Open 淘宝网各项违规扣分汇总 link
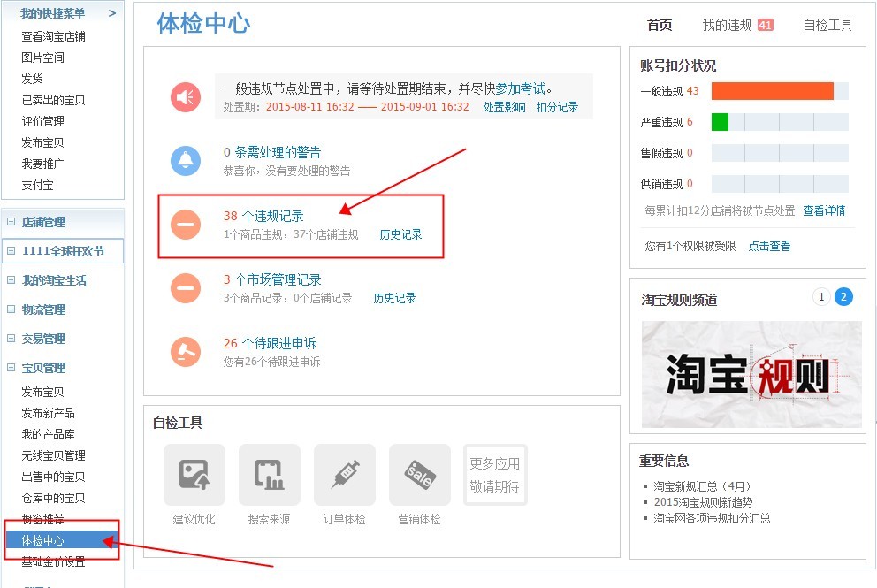Screen dimensions: 877x588 tap(712, 518)
